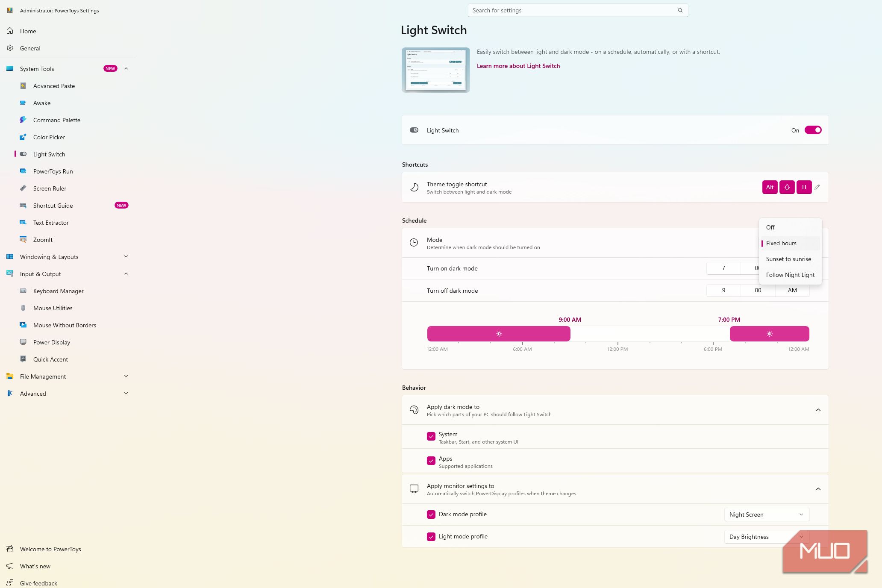
Task: Open Keyboard Manager via its icon
Action: (x=23, y=291)
